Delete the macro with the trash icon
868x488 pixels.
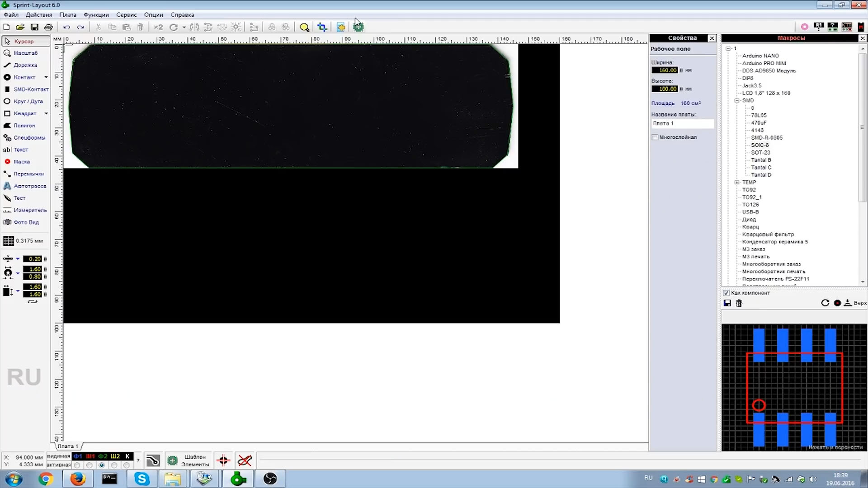point(739,303)
